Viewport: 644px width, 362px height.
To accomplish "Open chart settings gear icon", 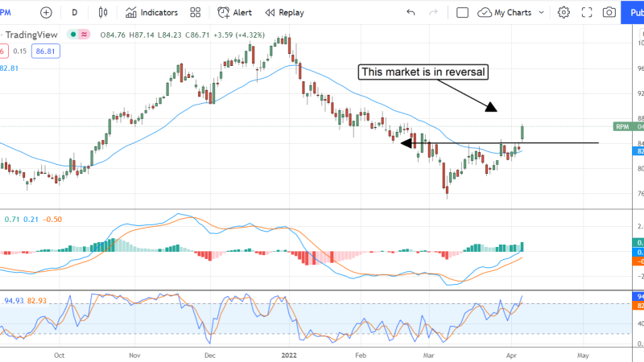I will (563, 13).
